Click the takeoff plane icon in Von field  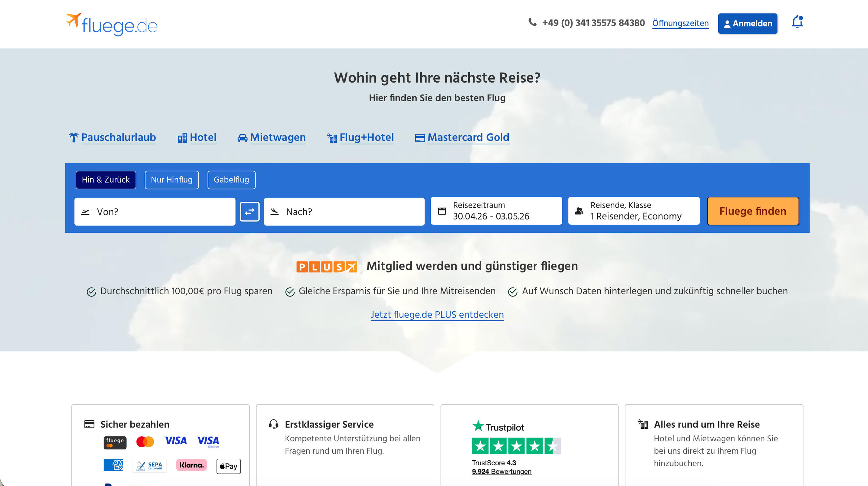coord(85,212)
